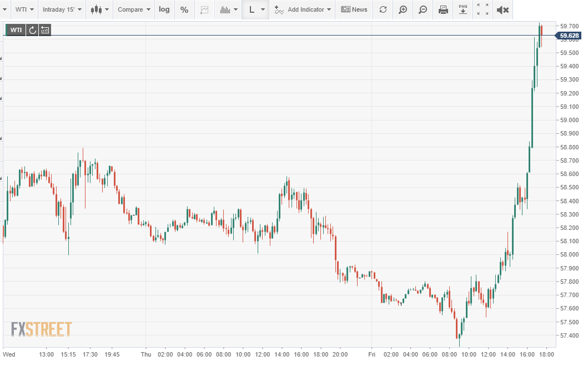This screenshot has height=366, width=588.
Task: Click the dropdown arrow next to volume bars
Action: (x=235, y=10)
